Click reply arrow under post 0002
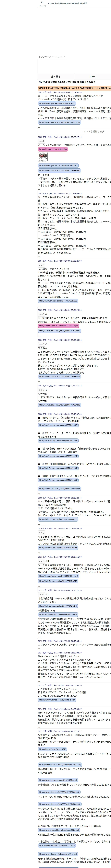111x868 pixels. pyautogui.click(x=39, y=190)
